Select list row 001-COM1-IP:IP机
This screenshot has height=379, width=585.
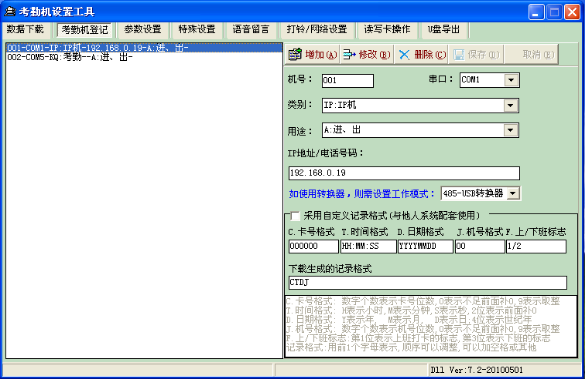(x=144, y=48)
